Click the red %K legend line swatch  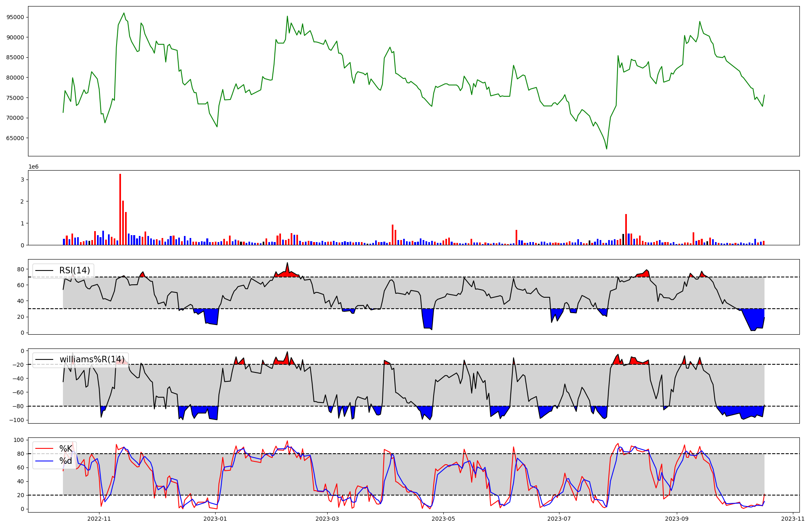(44, 449)
